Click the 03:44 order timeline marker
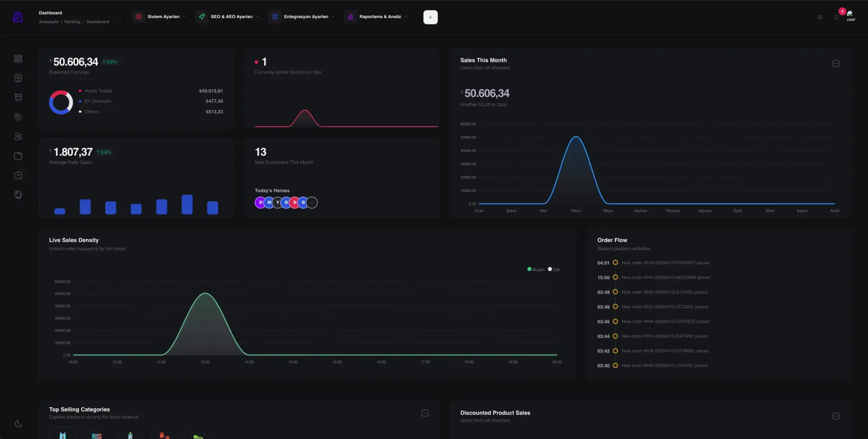This screenshot has height=439, width=868. point(615,336)
